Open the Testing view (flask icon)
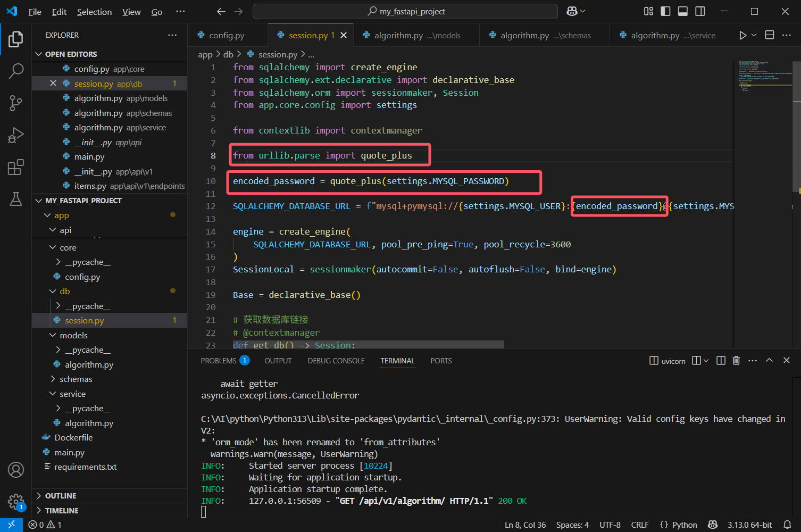801x532 pixels. pyautogui.click(x=16, y=199)
